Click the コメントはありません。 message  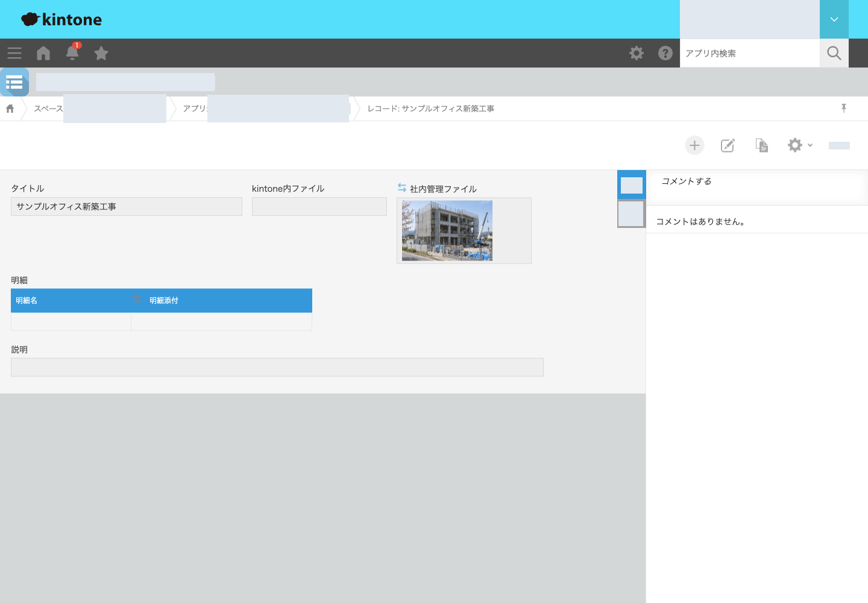point(700,221)
